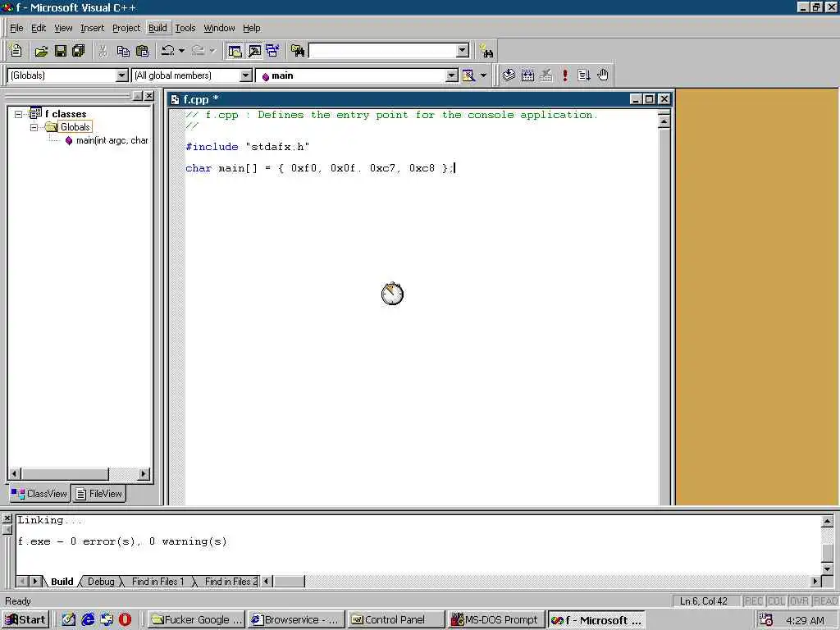Open the Undo history dropdown arrow
The height and width of the screenshot is (630, 840).
point(181,51)
